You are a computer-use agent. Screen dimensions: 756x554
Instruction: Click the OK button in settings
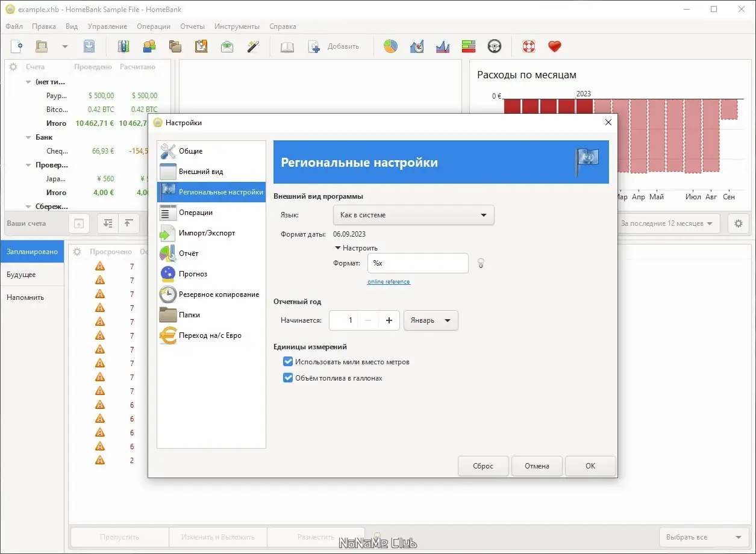click(590, 466)
